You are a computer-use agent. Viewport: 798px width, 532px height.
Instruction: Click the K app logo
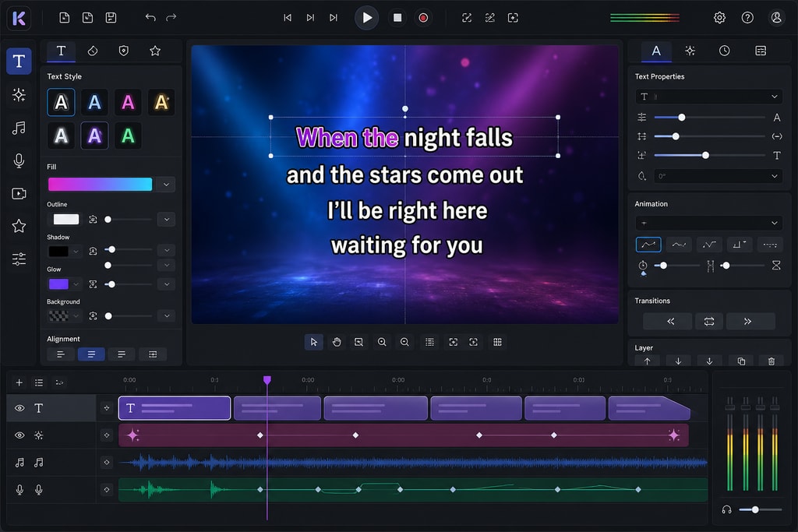19,18
